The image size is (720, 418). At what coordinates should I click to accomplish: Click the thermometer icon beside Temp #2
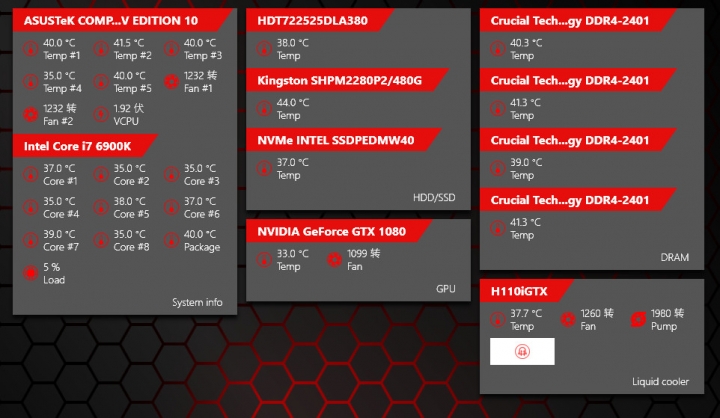click(101, 49)
